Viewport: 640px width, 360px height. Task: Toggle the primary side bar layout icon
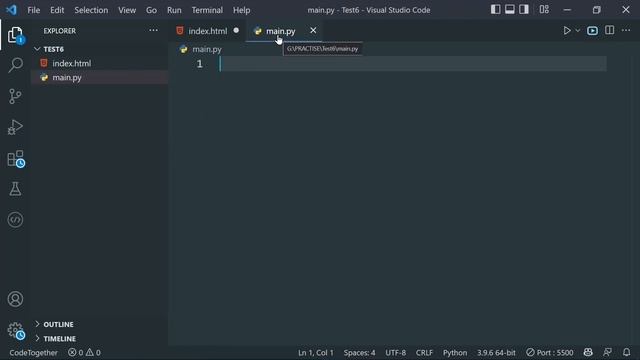(x=495, y=9)
